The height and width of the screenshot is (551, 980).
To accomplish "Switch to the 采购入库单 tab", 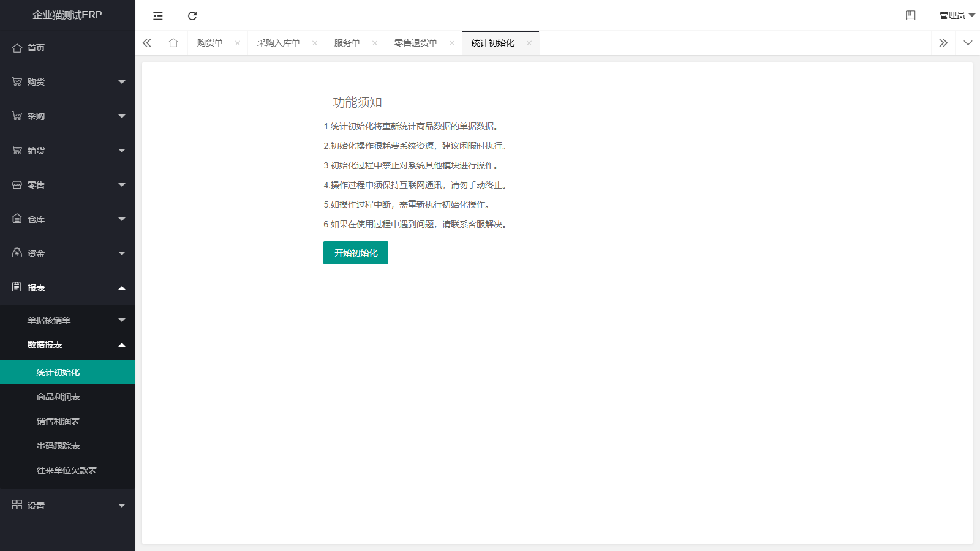I will (x=279, y=43).
